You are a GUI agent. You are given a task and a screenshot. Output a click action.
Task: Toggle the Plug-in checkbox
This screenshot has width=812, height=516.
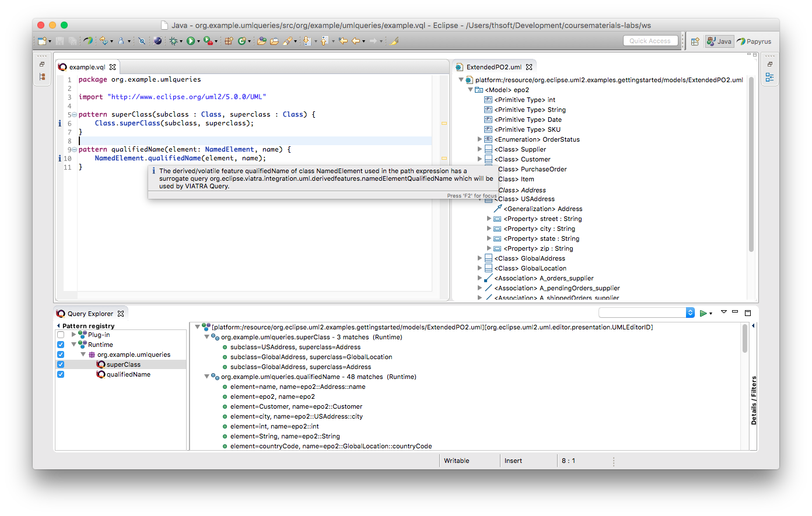[x=61, y=335]
